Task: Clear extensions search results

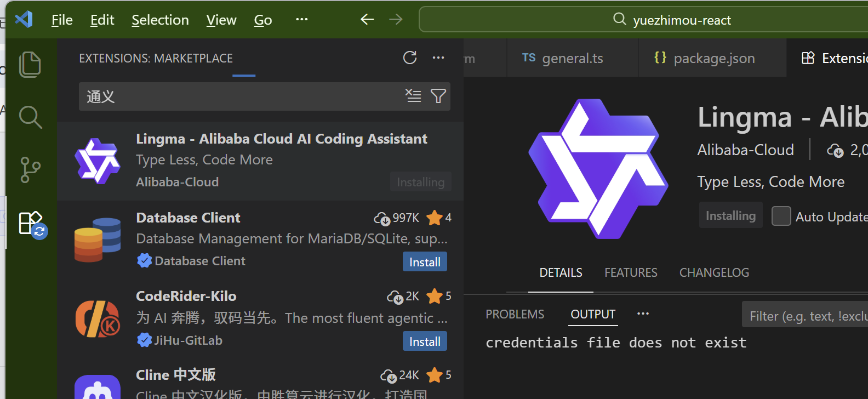Action: pos(413,96)
